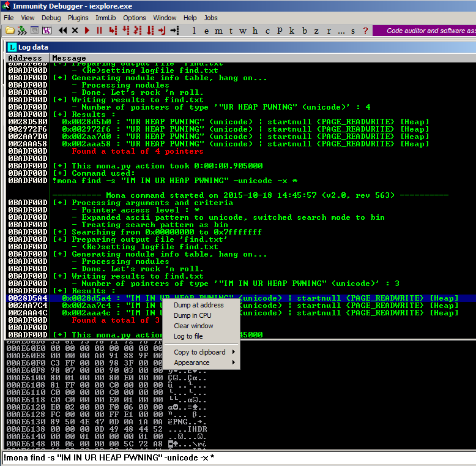Click 'Log to file' context menu entry

[x=188, y=336]
